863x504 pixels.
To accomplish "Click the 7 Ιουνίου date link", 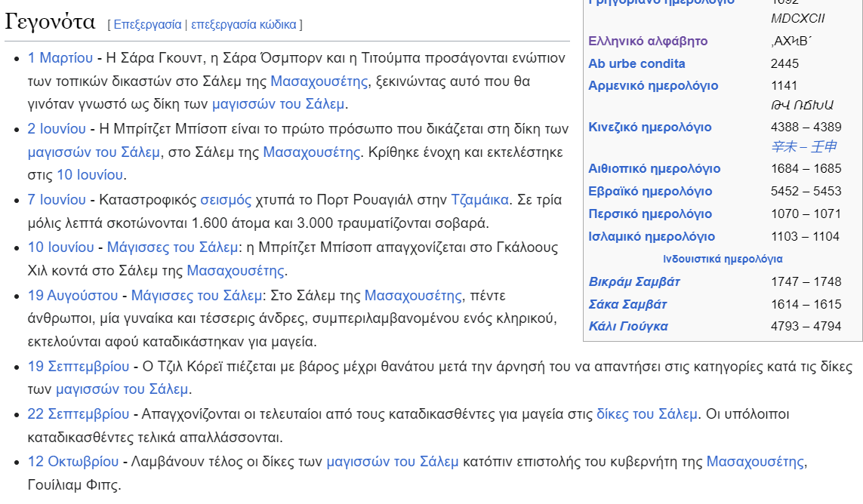I will click(57, 200).
